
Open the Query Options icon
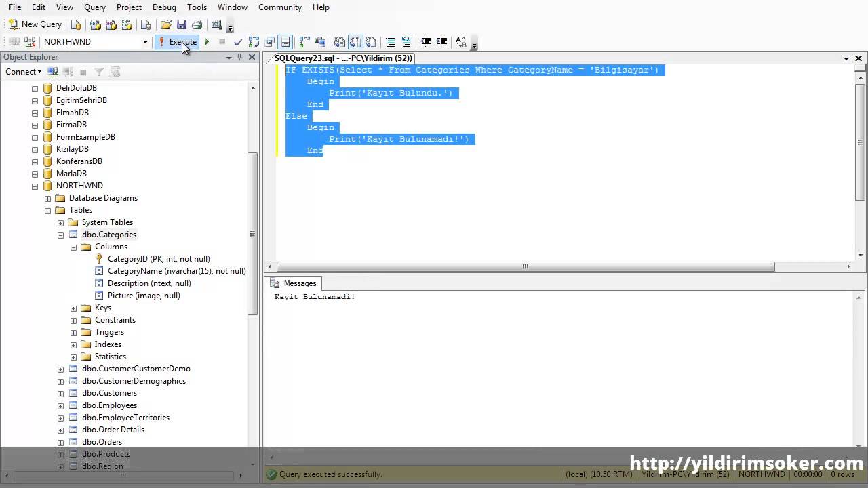click(x=270, y=42)
